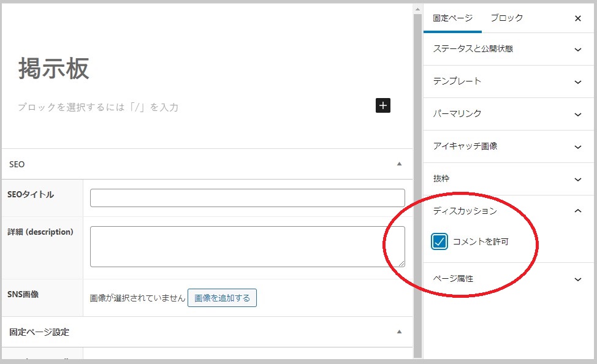Screen dimensions: 597x364
Task: Close the settings sidebar with X
Action: pyautogui.click(x=577, y=18)
